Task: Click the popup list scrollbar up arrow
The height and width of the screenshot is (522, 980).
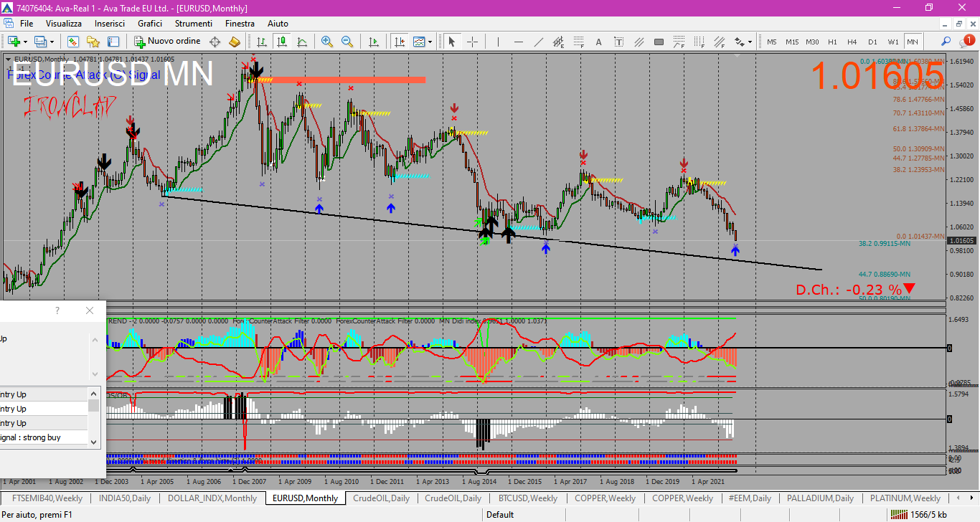Action: 94,393
